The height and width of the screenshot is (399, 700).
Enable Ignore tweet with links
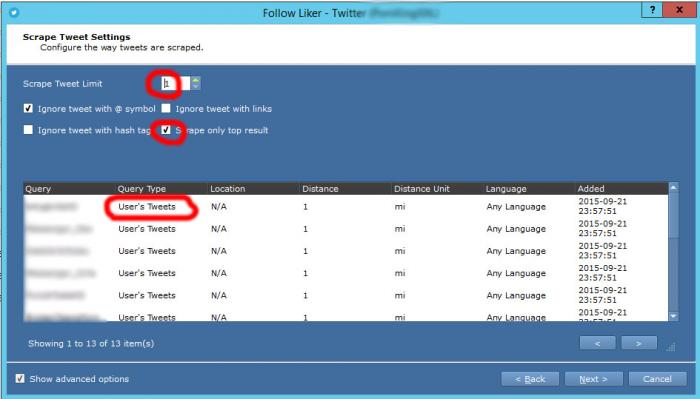pos(166,108)
